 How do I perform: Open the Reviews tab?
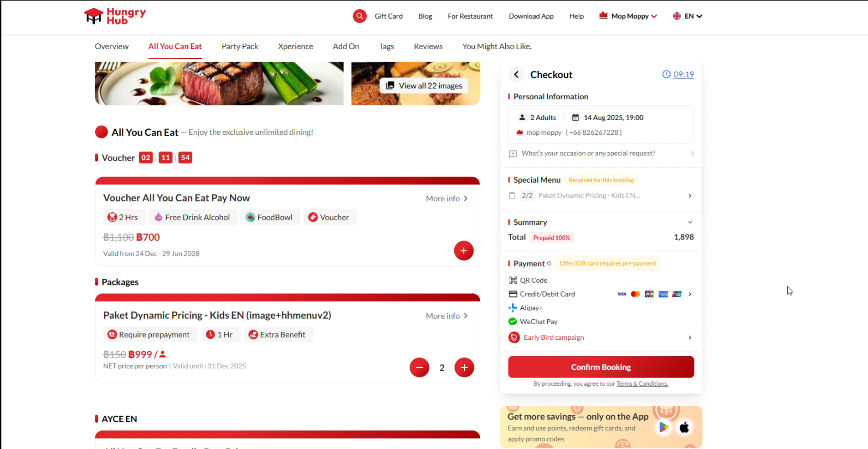(428, 46)
